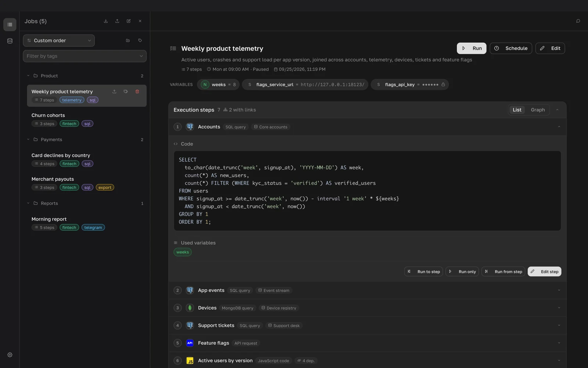Click the '4 dep.' badge on step 6

(x=306, y=361)
